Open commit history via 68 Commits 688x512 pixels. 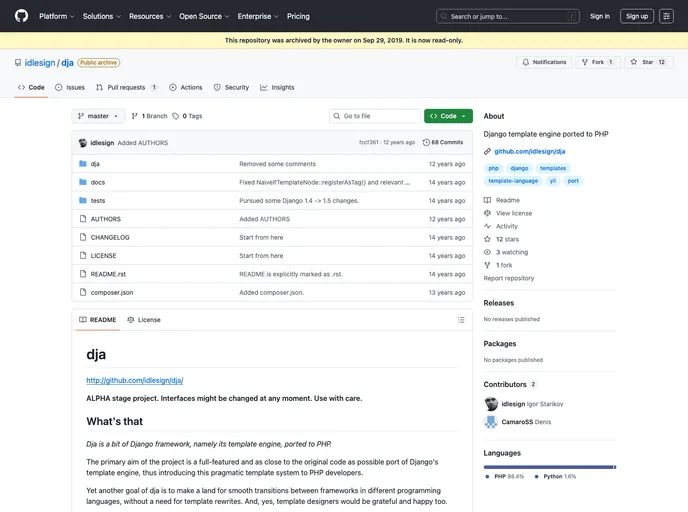pyautogui.click(x=443, y=143)
